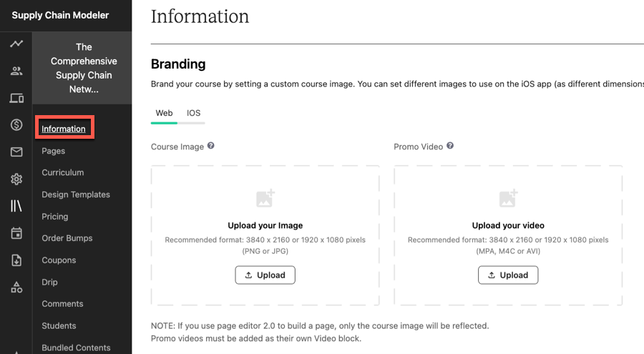644x354 pixels.
Task: Click Upload button under Upload your Image
Action: coord(265,275)
